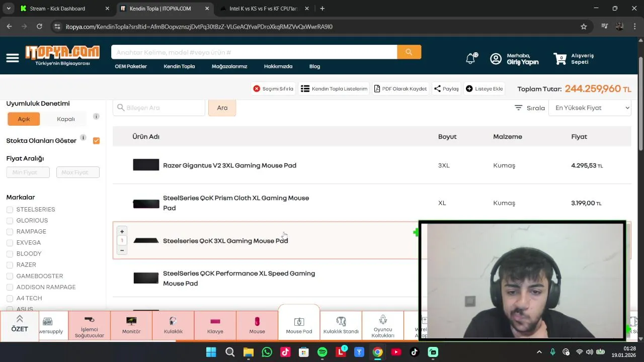Select the Kulaklık category tab
644x362 pixels.
[x=173, y=325]
